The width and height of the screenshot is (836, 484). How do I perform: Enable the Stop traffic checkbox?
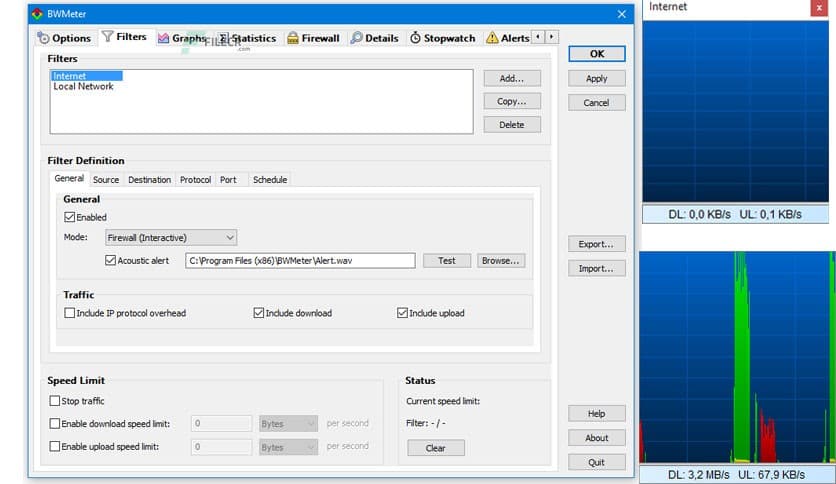point(54,400)
